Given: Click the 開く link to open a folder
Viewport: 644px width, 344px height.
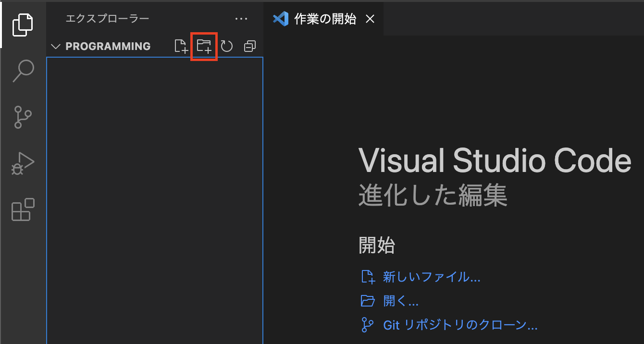Looking at the screenshot, I should coord(401,301).
